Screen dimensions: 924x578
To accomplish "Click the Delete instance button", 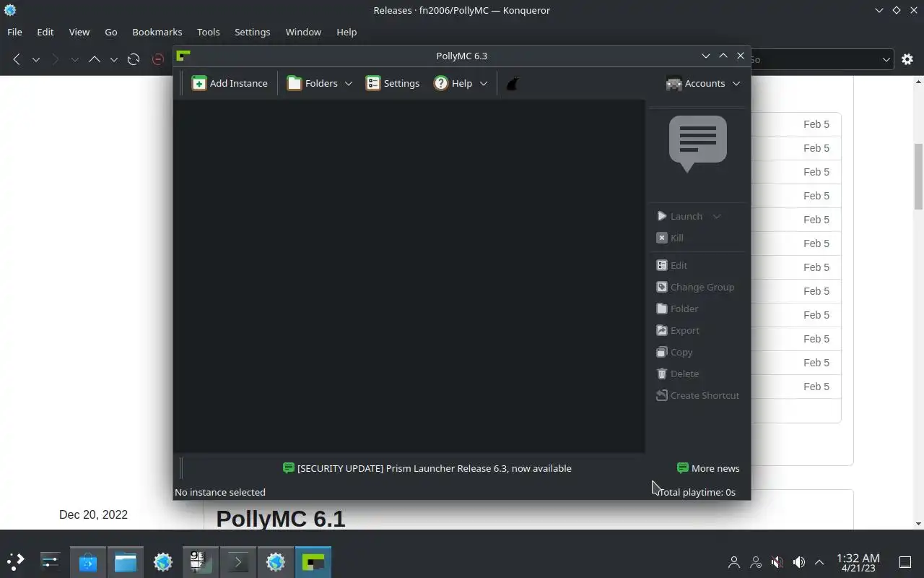I will click(x=677, y=374).
